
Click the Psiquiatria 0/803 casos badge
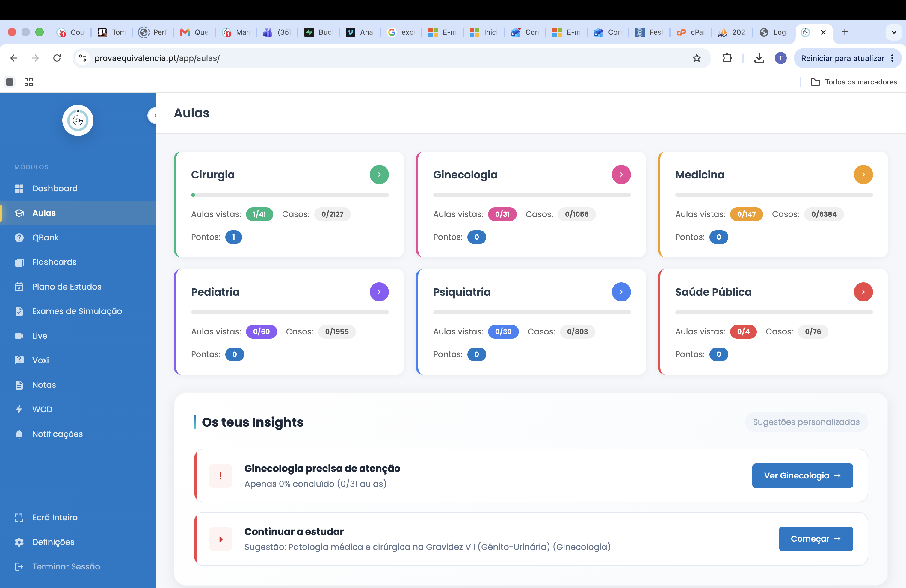tap(577, 332)
